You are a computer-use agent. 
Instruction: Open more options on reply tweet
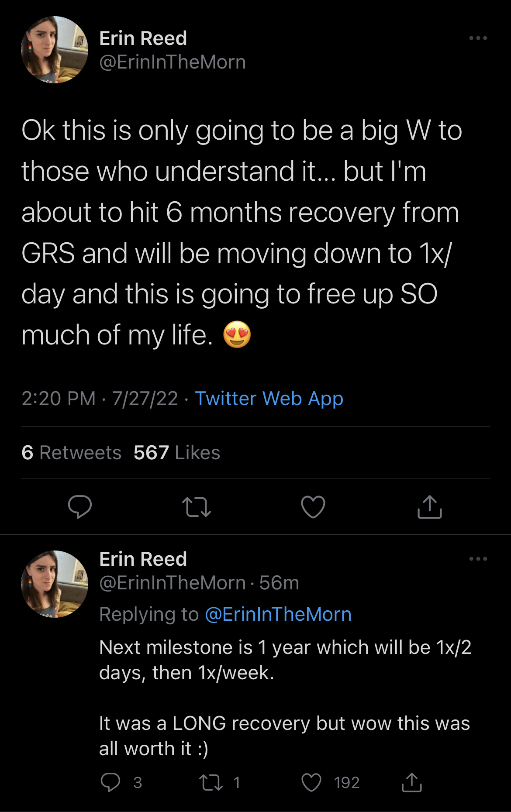tap(478, 559)
